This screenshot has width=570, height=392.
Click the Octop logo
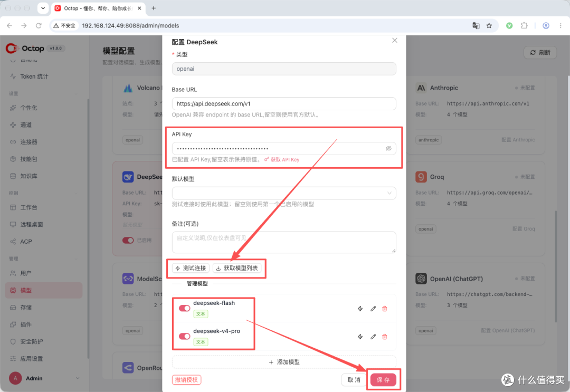click(25, 48)
